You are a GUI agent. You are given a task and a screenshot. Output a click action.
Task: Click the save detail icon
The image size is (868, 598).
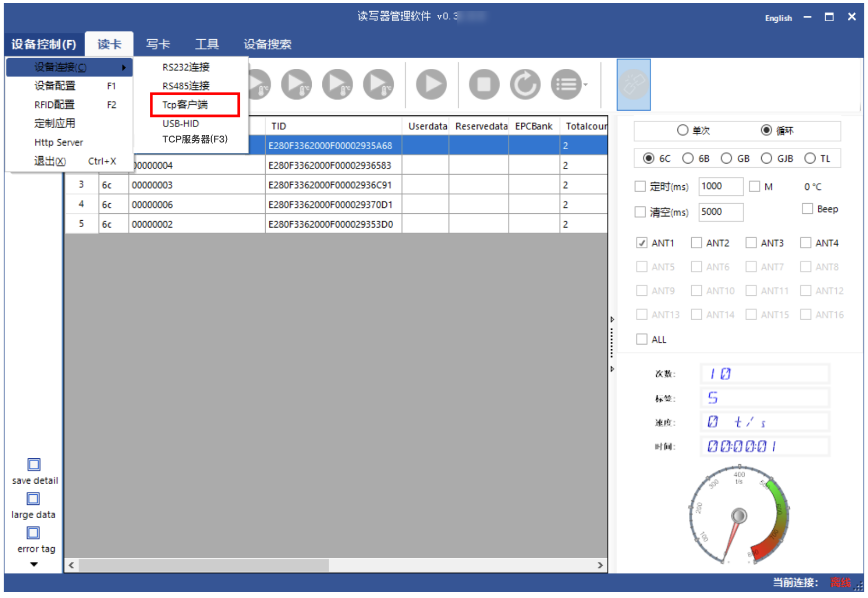click(x=34, y=465)
